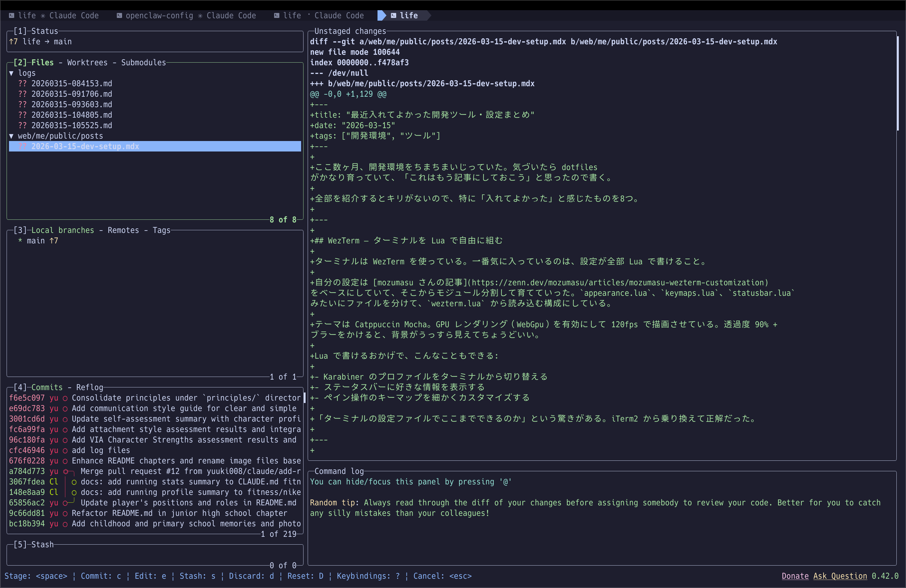Switch to 'openclaw-config ✳ Claude Code' tab
906x588 pixels.
coord(186,16)
